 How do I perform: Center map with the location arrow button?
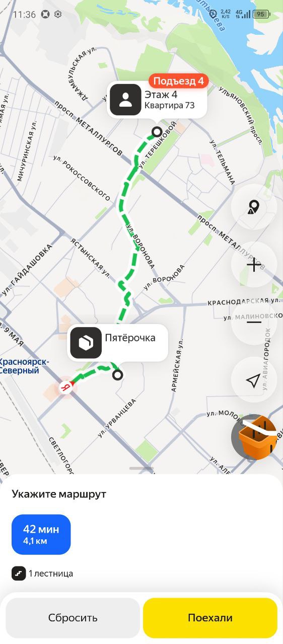254,380
